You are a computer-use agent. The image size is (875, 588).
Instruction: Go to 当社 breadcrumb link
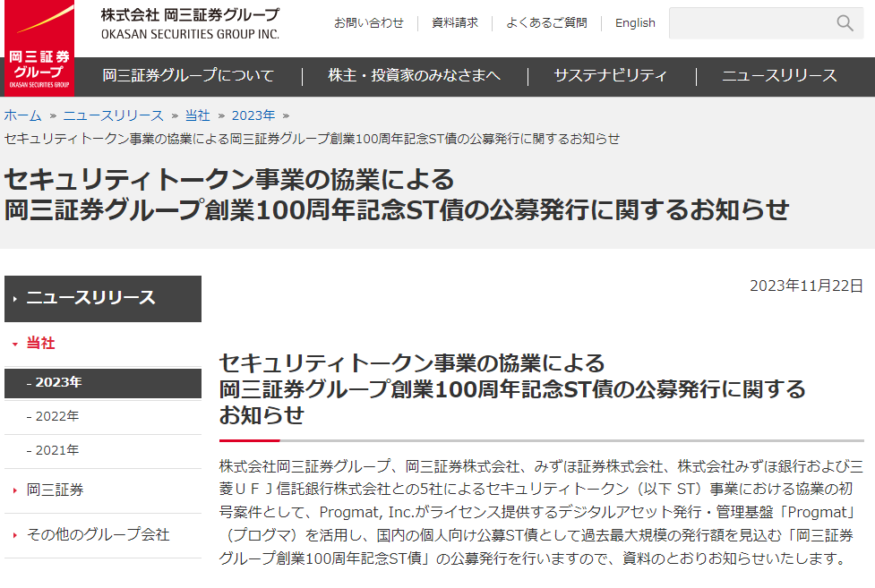pyautogui.click(x=197, y=115)
